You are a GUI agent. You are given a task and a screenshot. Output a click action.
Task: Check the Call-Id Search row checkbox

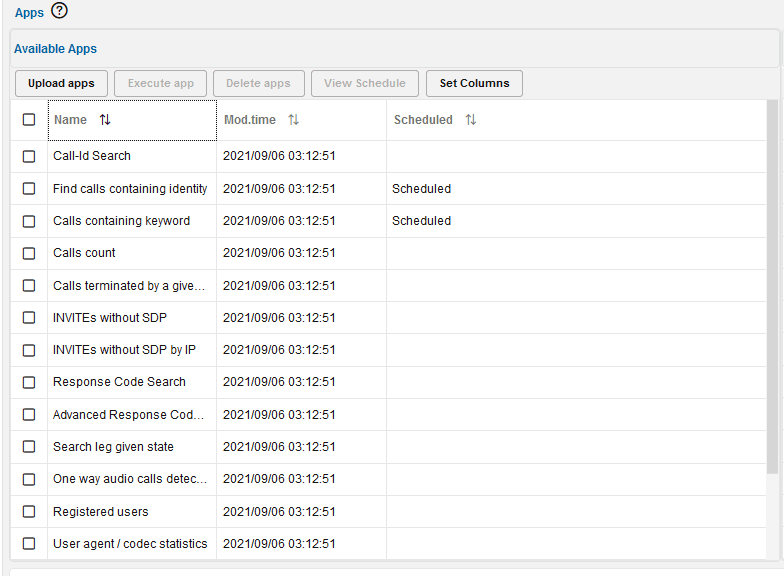[29, 156]
